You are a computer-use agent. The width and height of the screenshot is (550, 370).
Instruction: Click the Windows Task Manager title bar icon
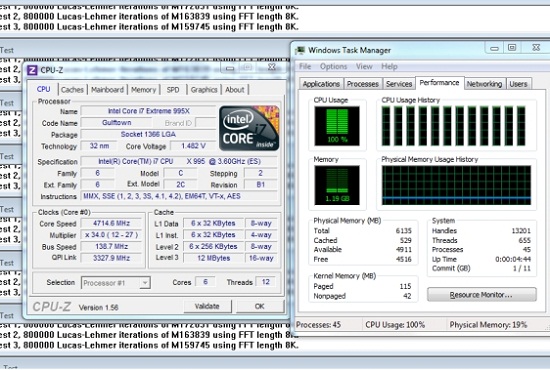(300, 51)
